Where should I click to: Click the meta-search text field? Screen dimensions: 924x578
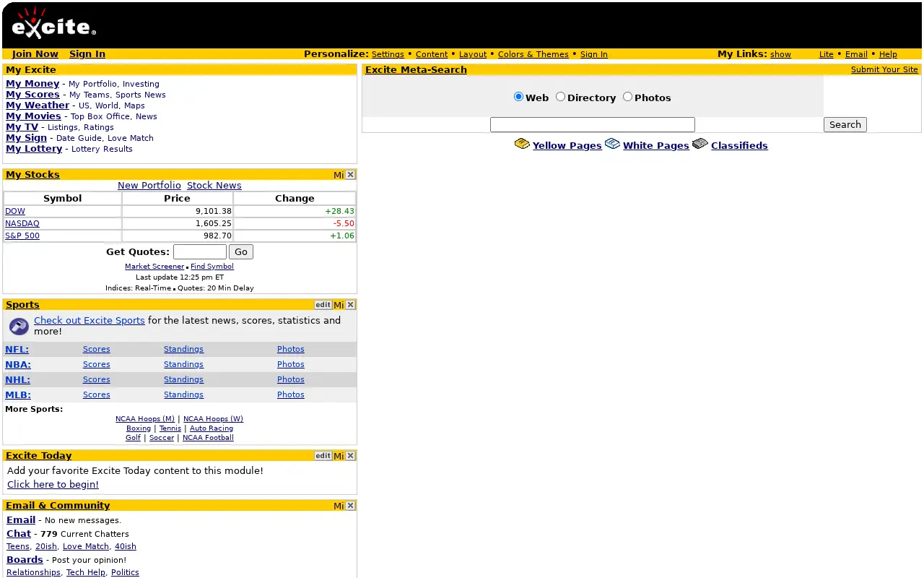(x=593, y=124)
